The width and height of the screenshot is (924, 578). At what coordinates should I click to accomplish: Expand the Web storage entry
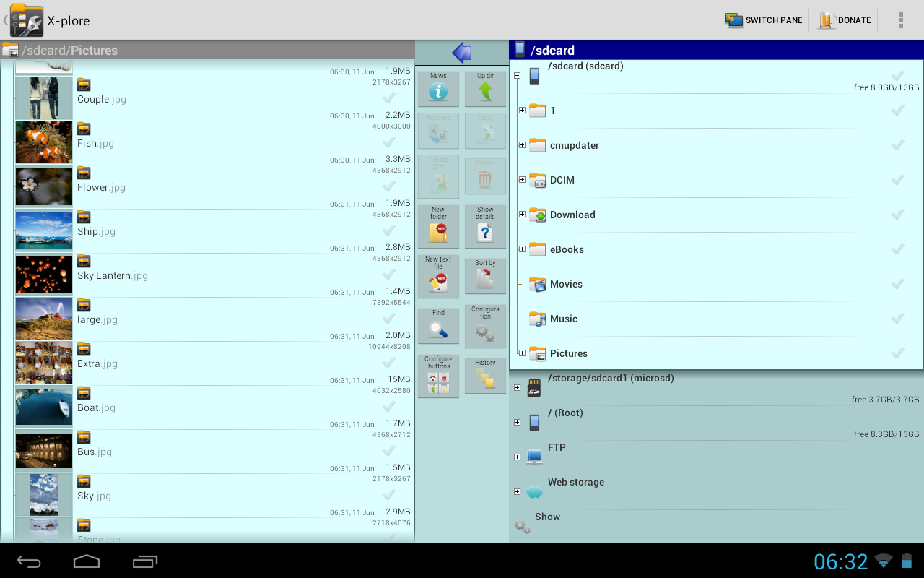point(517,491)
